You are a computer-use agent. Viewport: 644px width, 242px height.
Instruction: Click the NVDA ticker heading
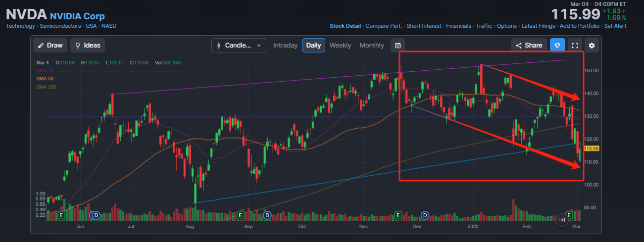26,14
